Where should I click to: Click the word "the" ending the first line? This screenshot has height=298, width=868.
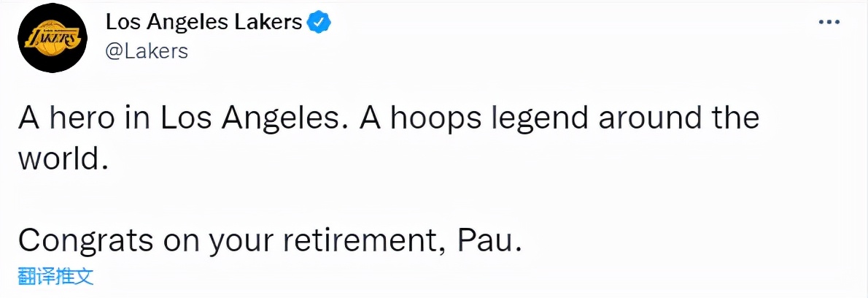coord(732,119)
